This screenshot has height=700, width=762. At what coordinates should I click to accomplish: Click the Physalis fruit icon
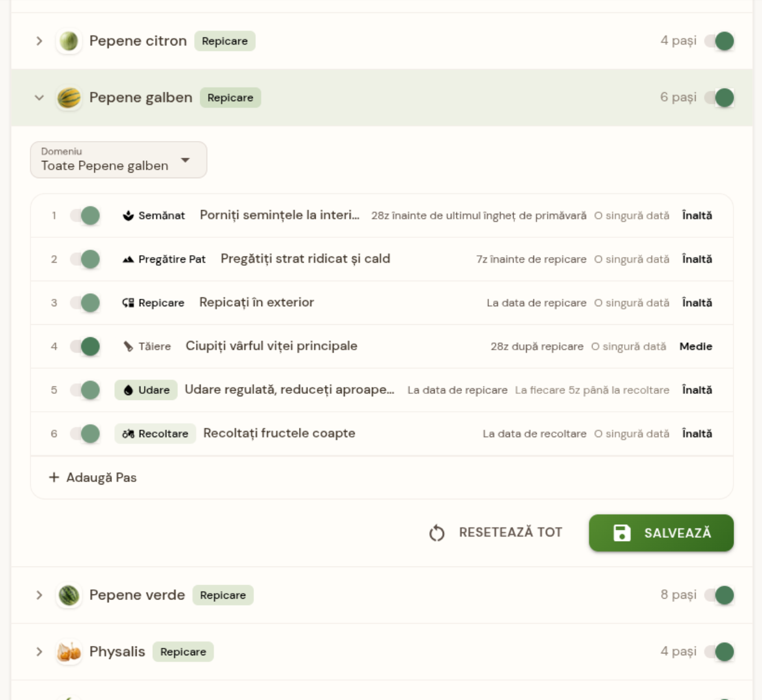(69, 652)
